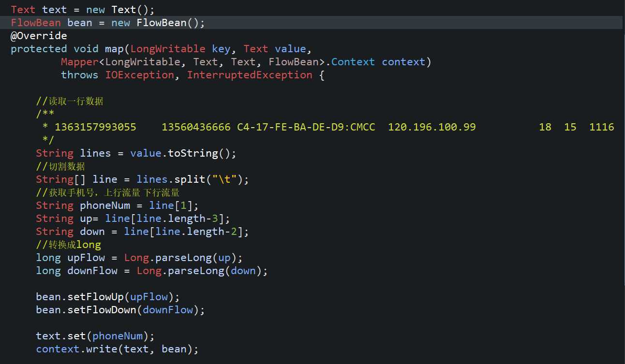625x364 pixels.
Task: Click 'context.write' on the last line
Action: (76, 349)
